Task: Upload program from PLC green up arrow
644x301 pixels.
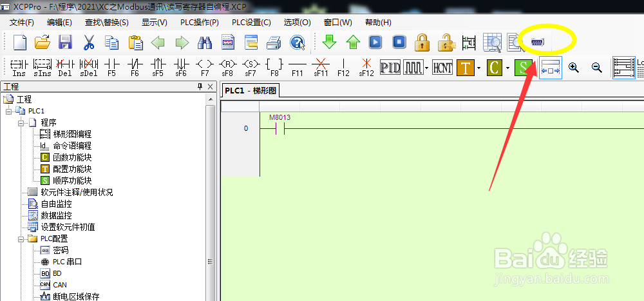Action: [353, 42]
